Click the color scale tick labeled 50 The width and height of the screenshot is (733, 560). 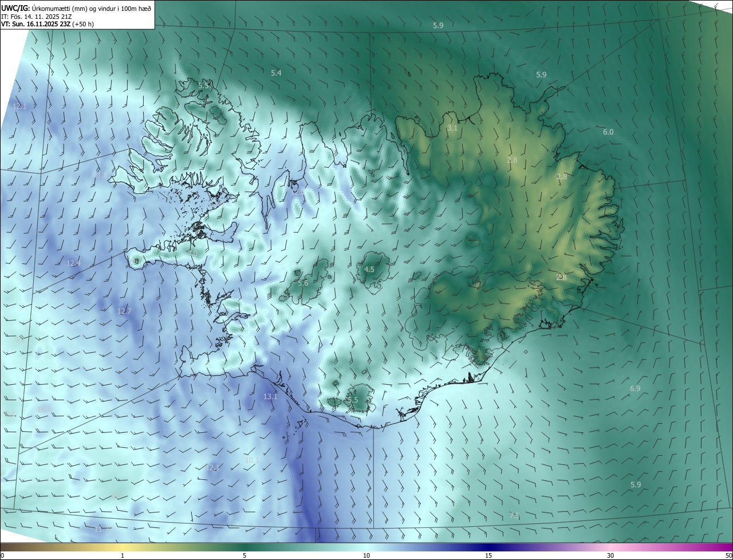(x=728, y=555)
